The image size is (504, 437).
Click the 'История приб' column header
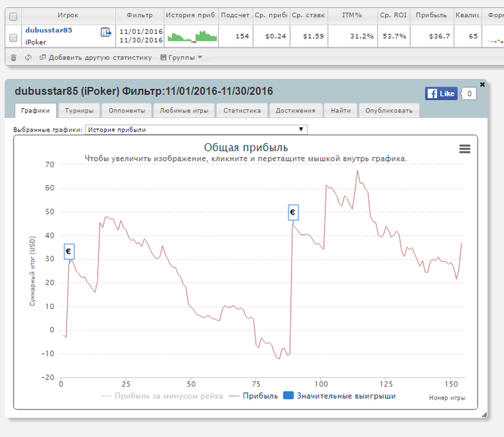[x=191, y=15]
